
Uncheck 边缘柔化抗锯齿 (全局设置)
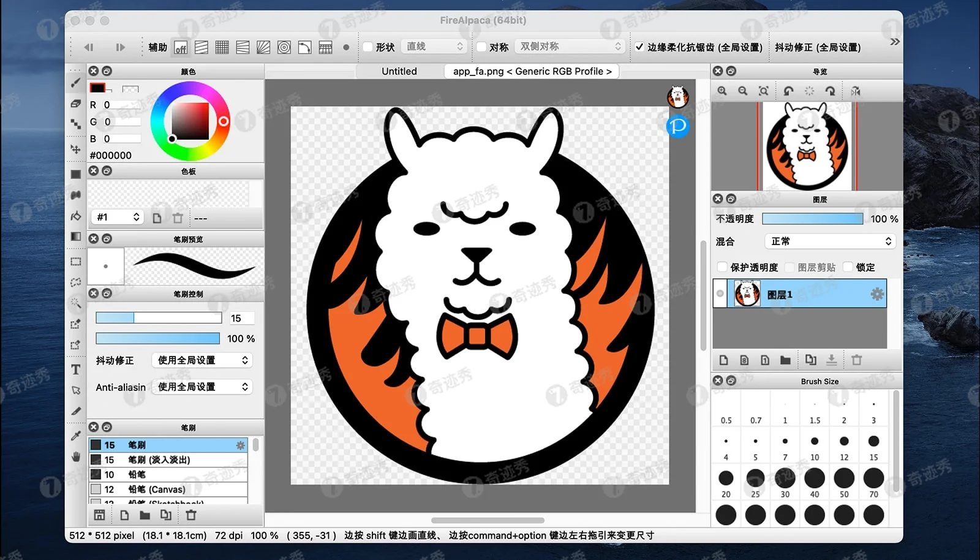pyautogui.click(x=640, y=47)
